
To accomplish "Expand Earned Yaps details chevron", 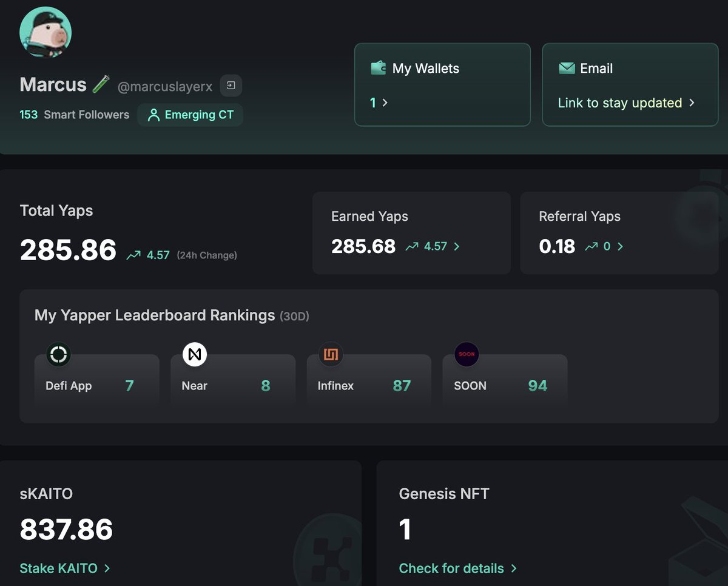I will click(457, 246).
